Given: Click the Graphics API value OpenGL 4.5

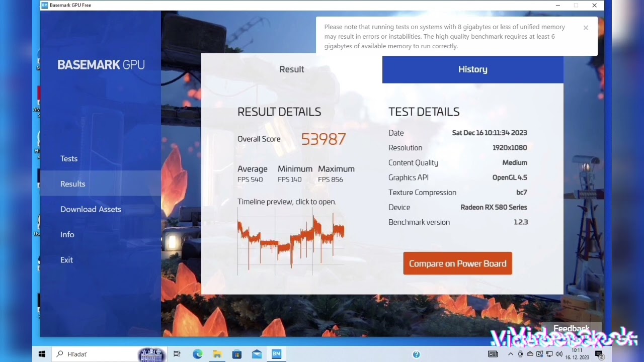Looking at the screenshot, I should click(510, 177).
